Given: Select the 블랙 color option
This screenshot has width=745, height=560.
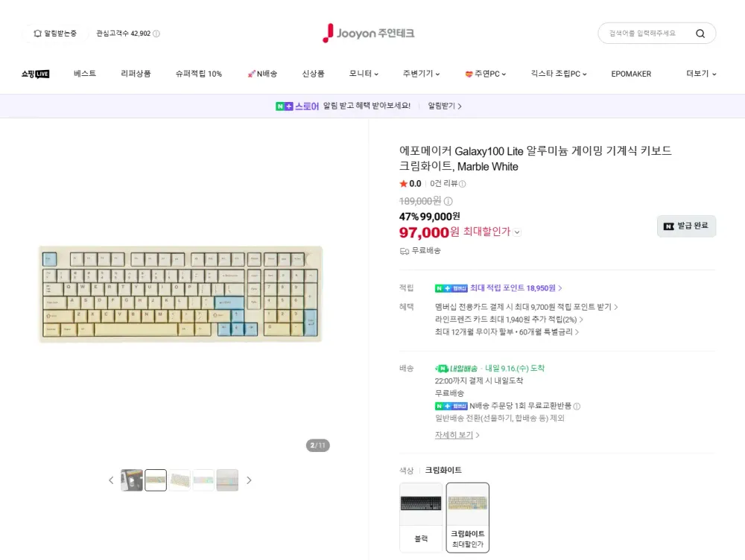Looking at the screenshot, I should tap(421, 518).
